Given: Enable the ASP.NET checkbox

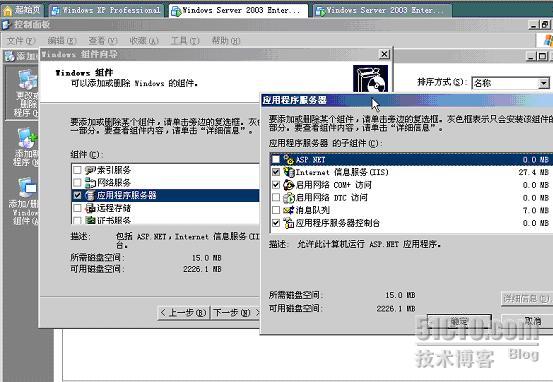Looking at the screenshot, I should 276,159.
